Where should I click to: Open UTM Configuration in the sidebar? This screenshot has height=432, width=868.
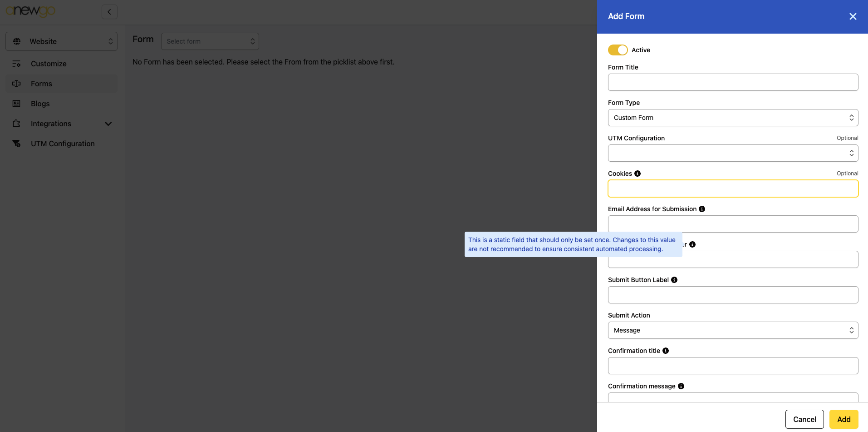pyautogui.click(x=63, y=144)
